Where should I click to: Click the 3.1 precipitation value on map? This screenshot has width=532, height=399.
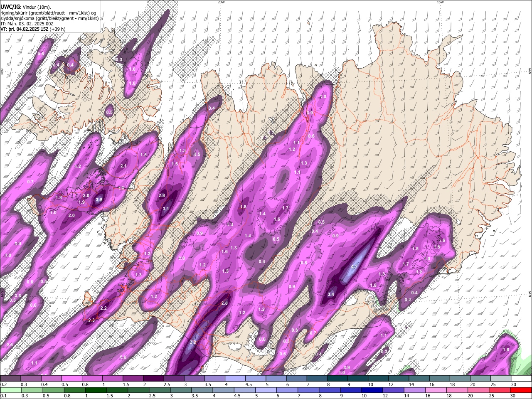[x=166, y=209]
